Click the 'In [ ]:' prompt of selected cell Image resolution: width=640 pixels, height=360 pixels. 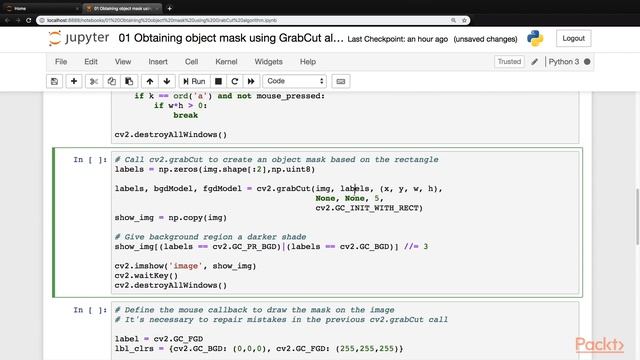(x=90, y=160)
